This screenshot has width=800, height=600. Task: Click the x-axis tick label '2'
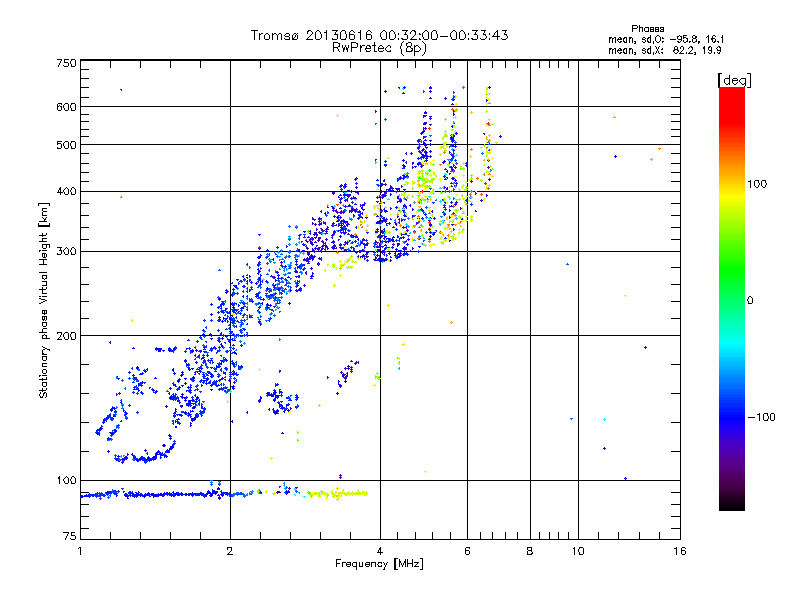point(230,551)
